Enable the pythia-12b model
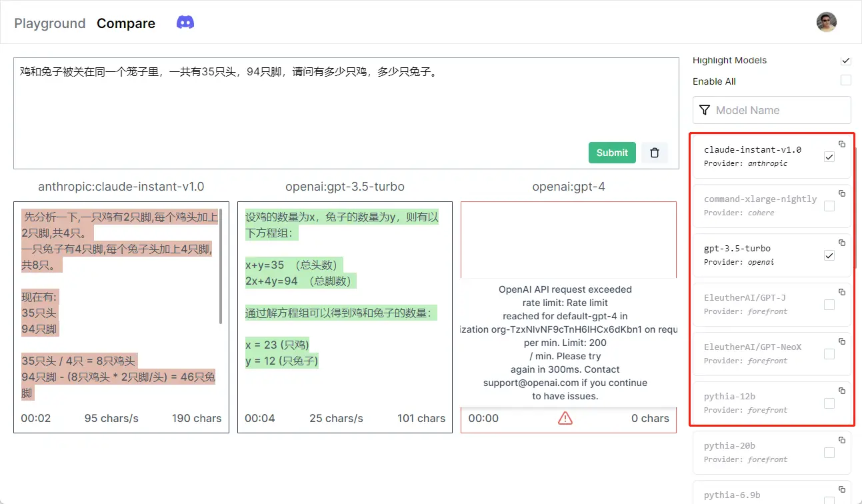Viewport: 862px width, 504px height. pyautogui.click(x=829, y=403)
